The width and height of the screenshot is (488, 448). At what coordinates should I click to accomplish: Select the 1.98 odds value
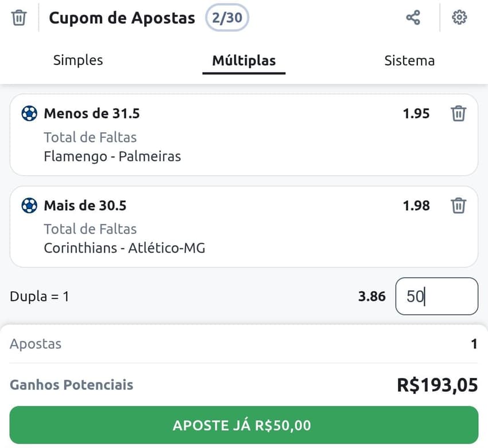(416, 205)
